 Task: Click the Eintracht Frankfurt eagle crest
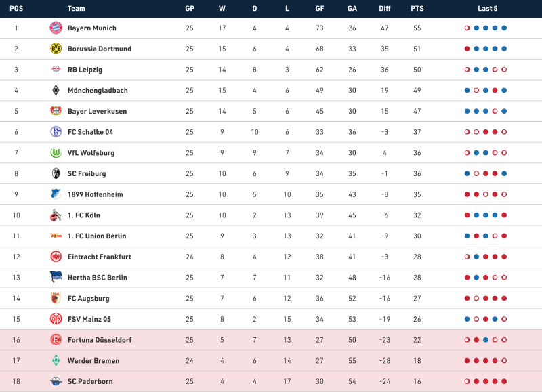pyautogui.click(x=56, y=257)
